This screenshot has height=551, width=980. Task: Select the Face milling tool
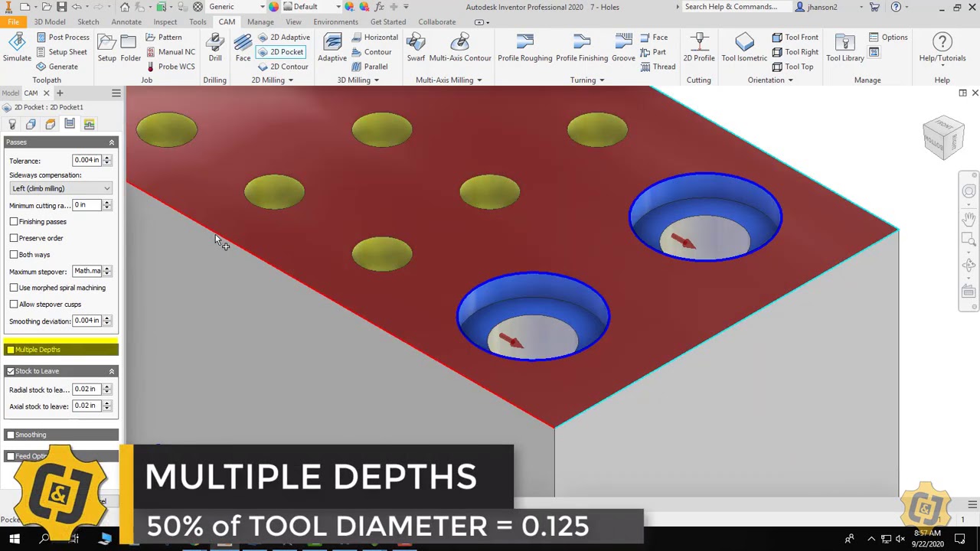(x=243, y=48)
